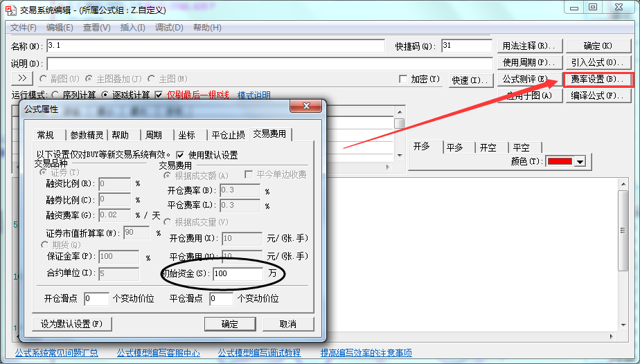Screen dimensions: 640x364
Task: Switch to 交易费用 tab
Action: coord(270,134)
